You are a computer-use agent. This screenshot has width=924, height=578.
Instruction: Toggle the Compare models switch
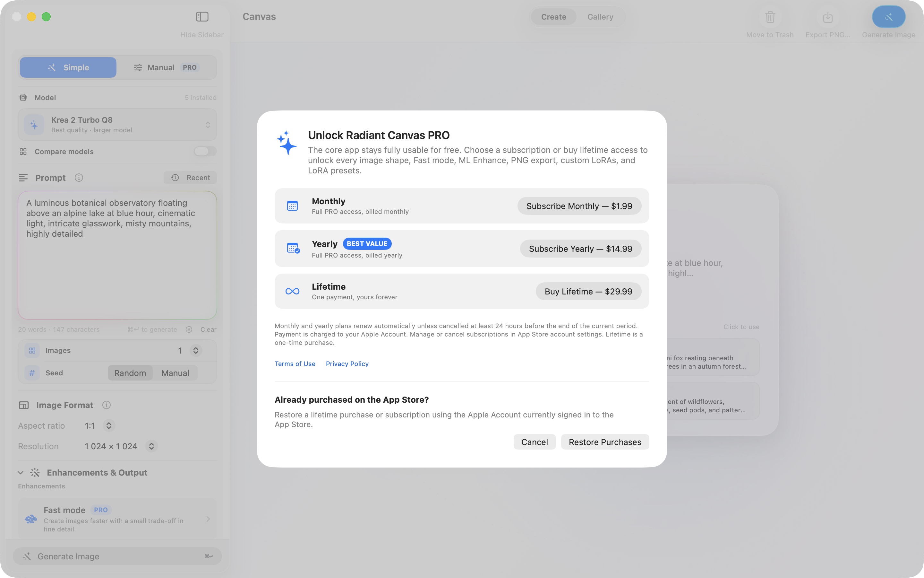click(x=205, y=151)
